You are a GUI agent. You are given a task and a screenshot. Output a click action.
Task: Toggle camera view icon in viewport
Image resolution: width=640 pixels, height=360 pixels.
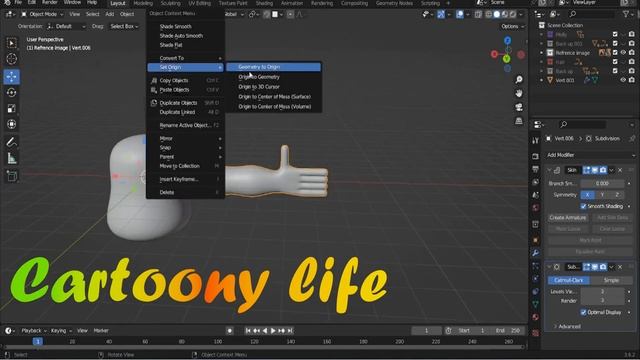coord(519,107)
